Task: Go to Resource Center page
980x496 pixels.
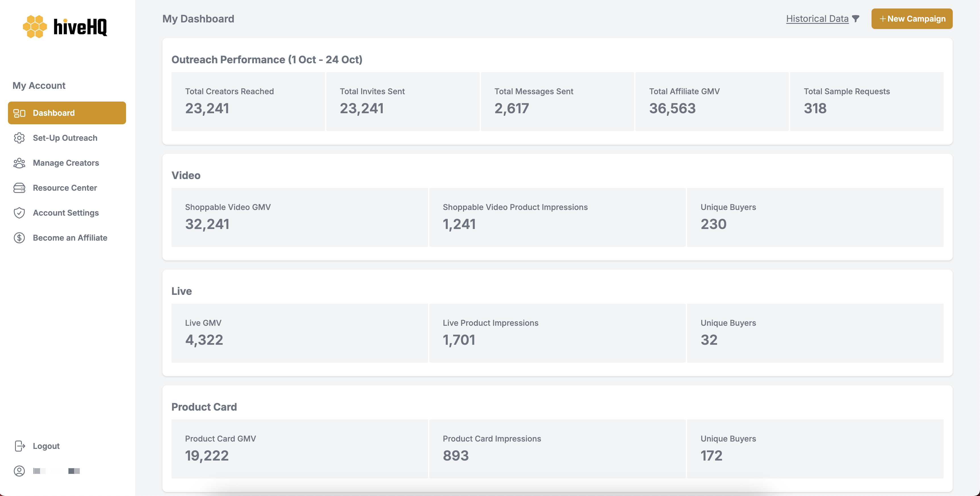Action: [x=65, y=188]
